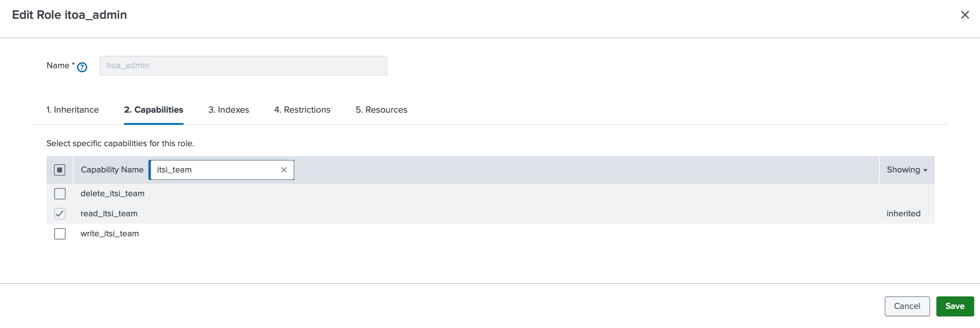
Task: Select the read_itsi_team row
Action: (109, 213)
